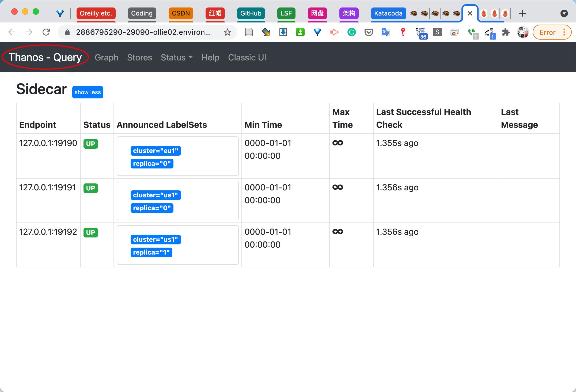This screenshot has height=392, width=576.
Task: Open the Stores page
Action: coord(139,57)
